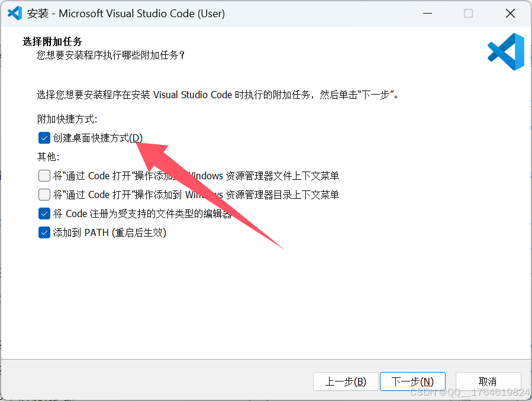The height and width of the screenshot is (401, 532).
Task: Click the 其他: section label
Action: (48, 157)
